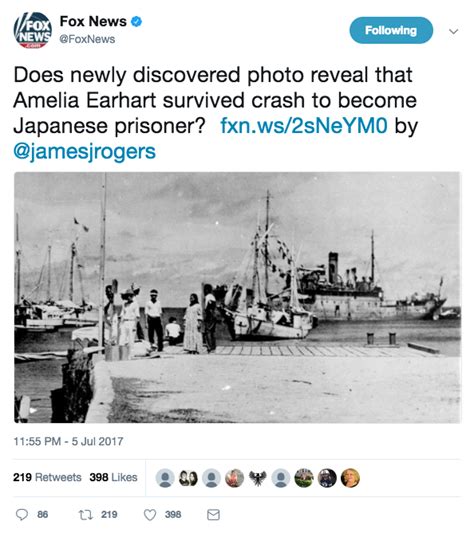Click the black eagle avatar

coord(257,478)
